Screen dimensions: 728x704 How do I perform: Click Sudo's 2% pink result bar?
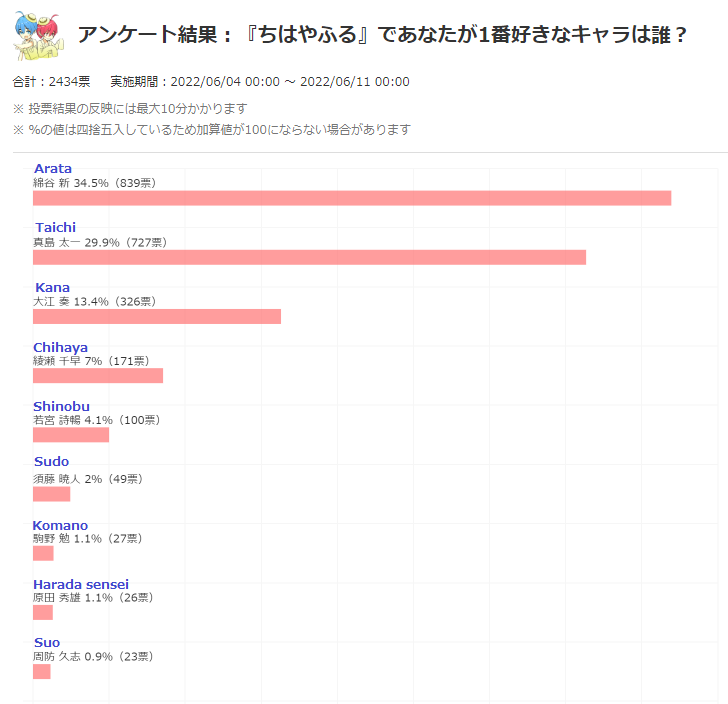pyautogui.click(x=51, y=493)
